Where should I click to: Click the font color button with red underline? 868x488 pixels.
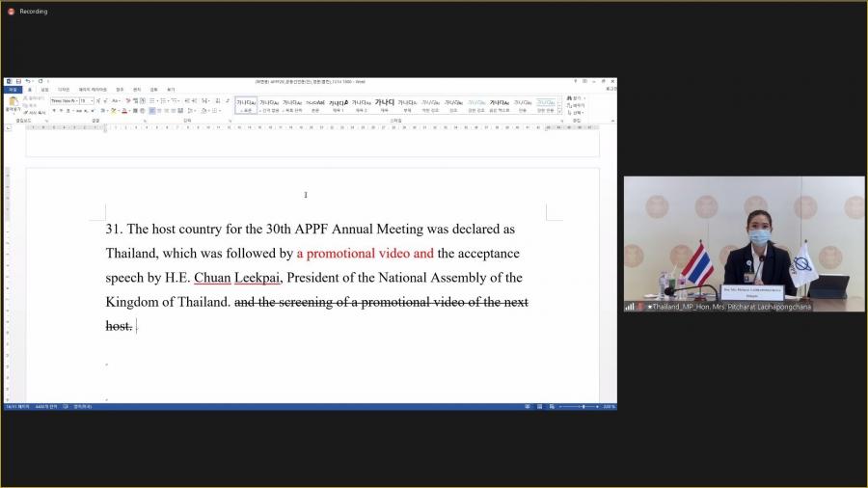[x=124, y=111]
